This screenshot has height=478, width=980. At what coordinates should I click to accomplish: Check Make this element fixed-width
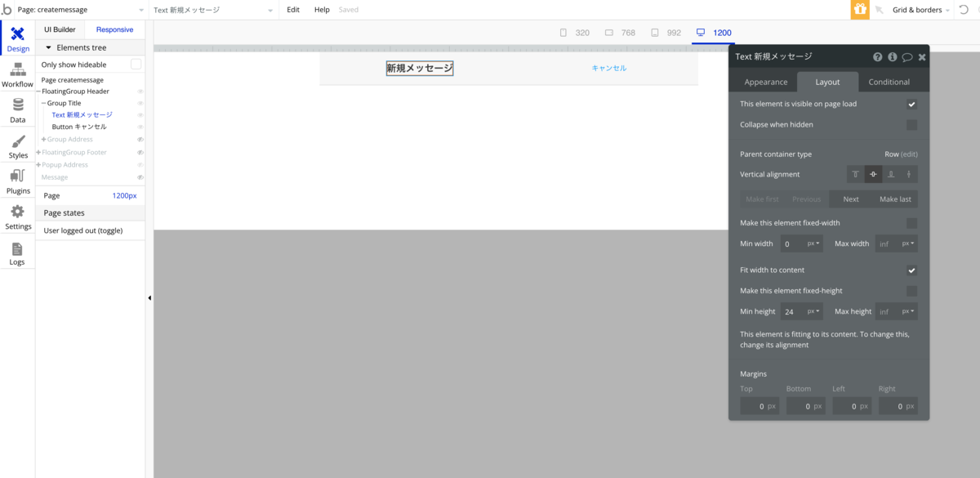click(x=911, y=223)
